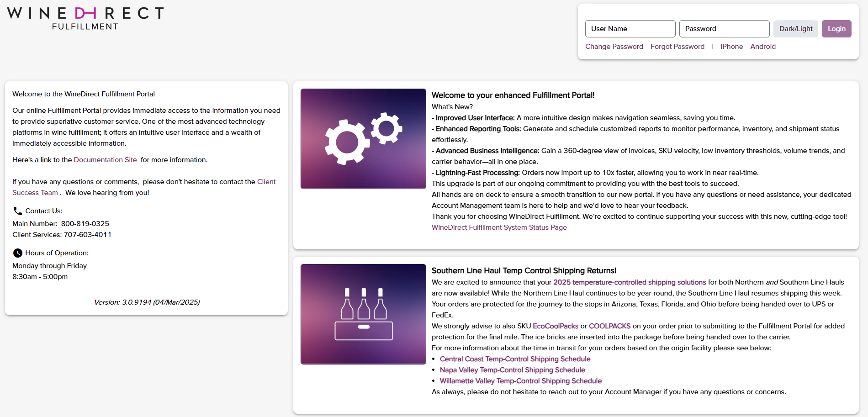
Task: Open the Android app link
Action: [763, 47]
